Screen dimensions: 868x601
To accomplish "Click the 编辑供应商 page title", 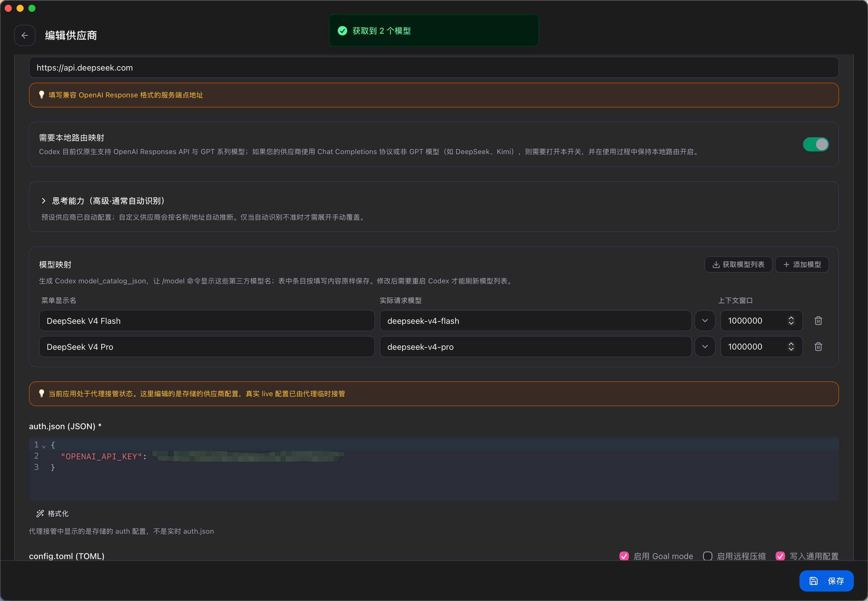I will point(71,35).
